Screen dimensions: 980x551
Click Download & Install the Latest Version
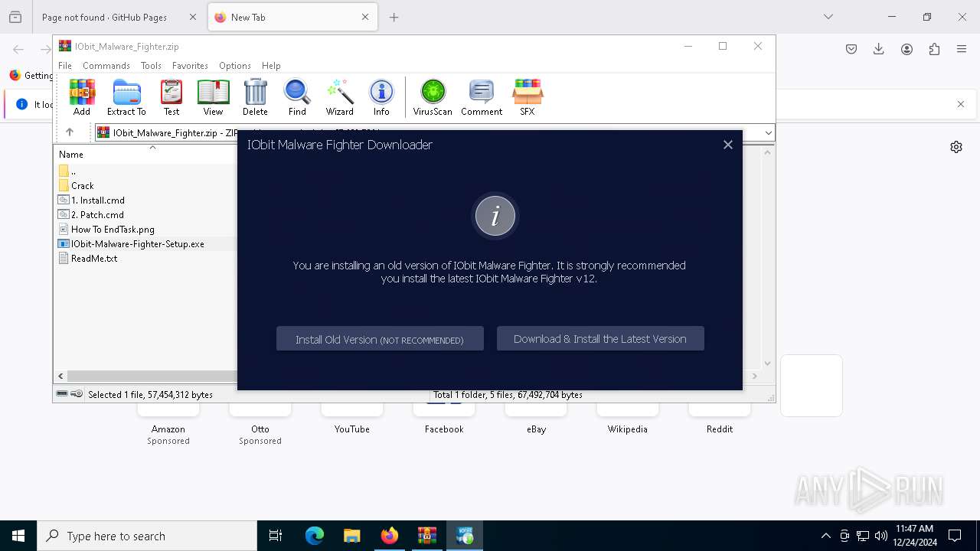[600, 339]
